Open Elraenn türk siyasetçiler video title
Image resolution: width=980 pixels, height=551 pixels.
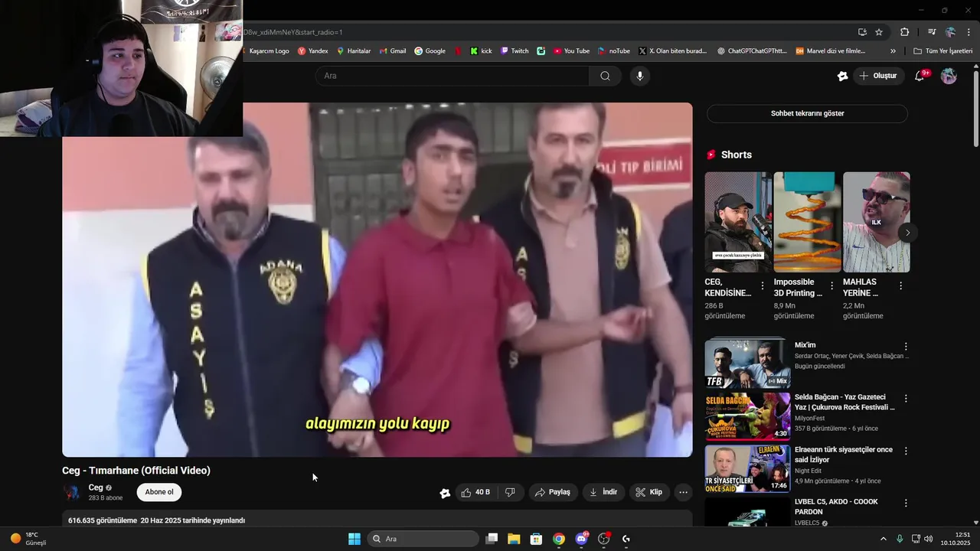(x=844, y=455)
